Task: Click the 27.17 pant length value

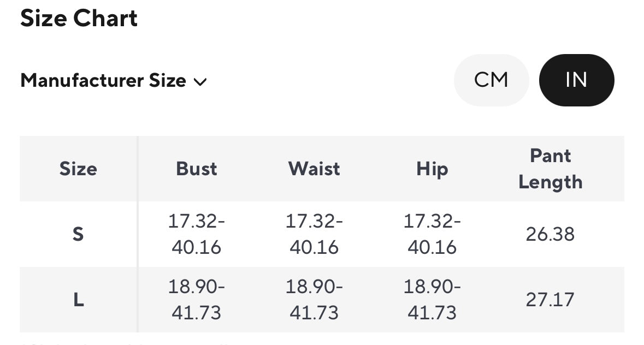Action: coord(550,300)
